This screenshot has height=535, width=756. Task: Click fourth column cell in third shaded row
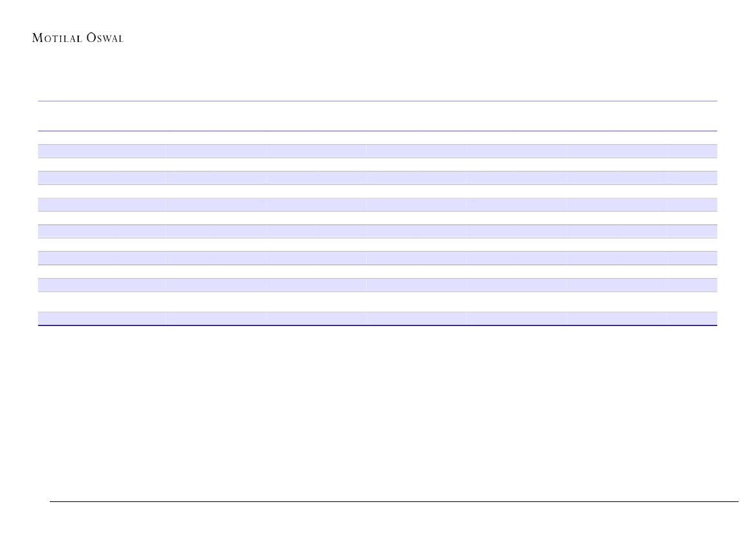coord(415,204)
